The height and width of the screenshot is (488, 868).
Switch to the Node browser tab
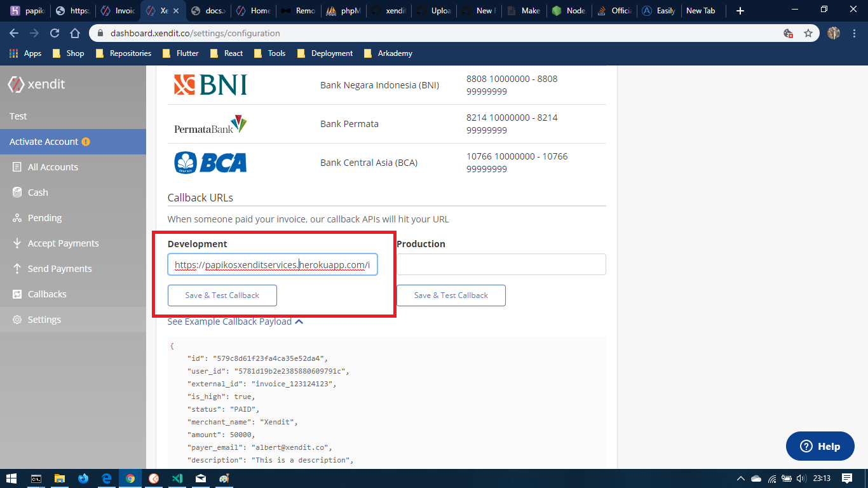point(569,11)
